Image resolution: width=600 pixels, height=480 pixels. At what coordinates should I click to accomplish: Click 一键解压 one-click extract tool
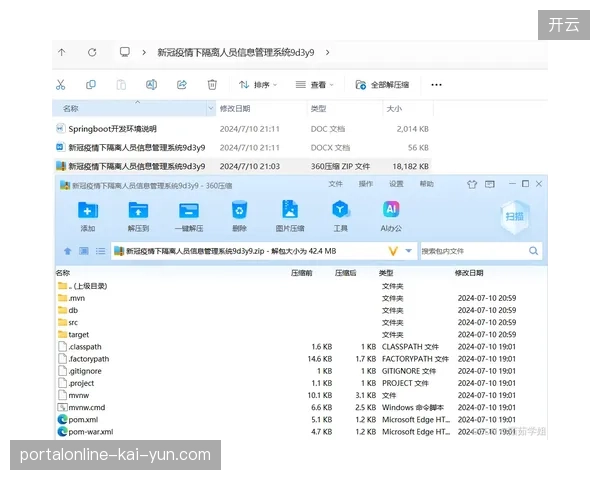click(189, 216)
